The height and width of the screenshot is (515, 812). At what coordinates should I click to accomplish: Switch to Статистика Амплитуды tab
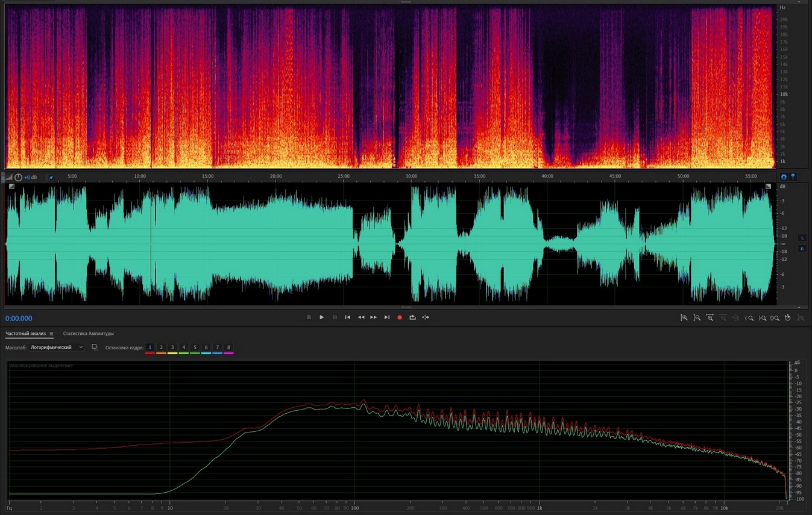tap(88, 334)
